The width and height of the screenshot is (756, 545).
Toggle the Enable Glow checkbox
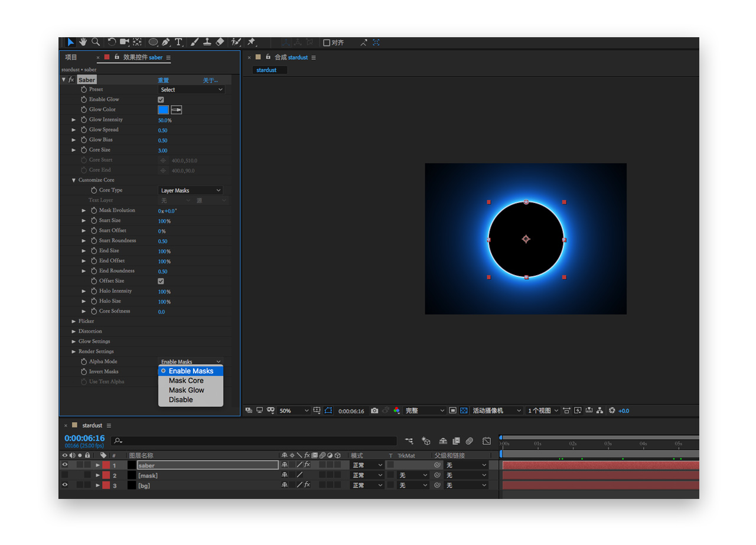(161, 100)
